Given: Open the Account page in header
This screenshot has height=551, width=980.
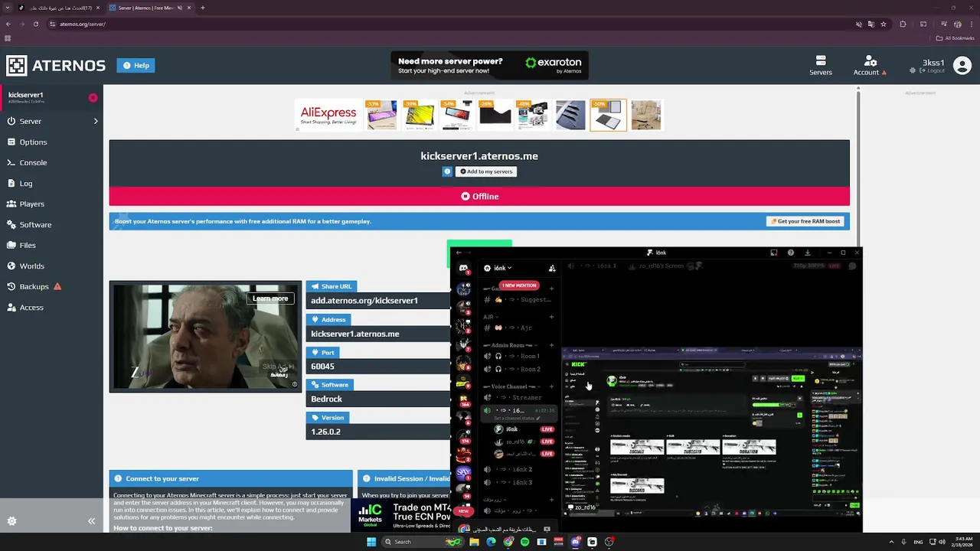Looking at the screenshot, I should (x=870, y=65).
